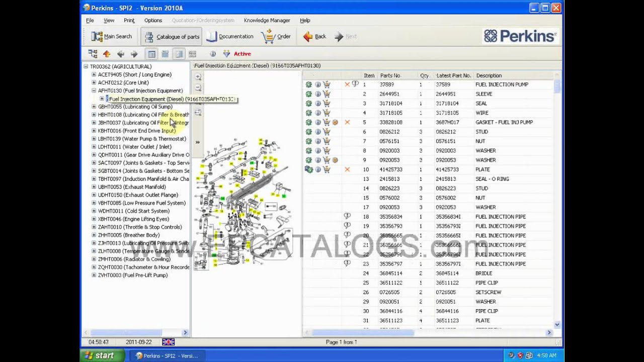Image resolution: width=644 pixels, height=362 pixels.
Task: Expand the UBHT0053 (Exhaust Manifold) node
Action: 94,187
